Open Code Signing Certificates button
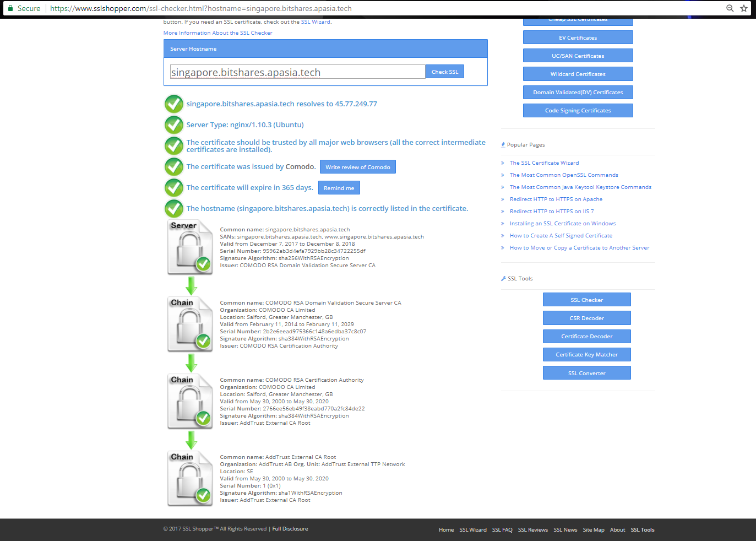The height and width of the screenshot is (541, 756). point(578,110)
